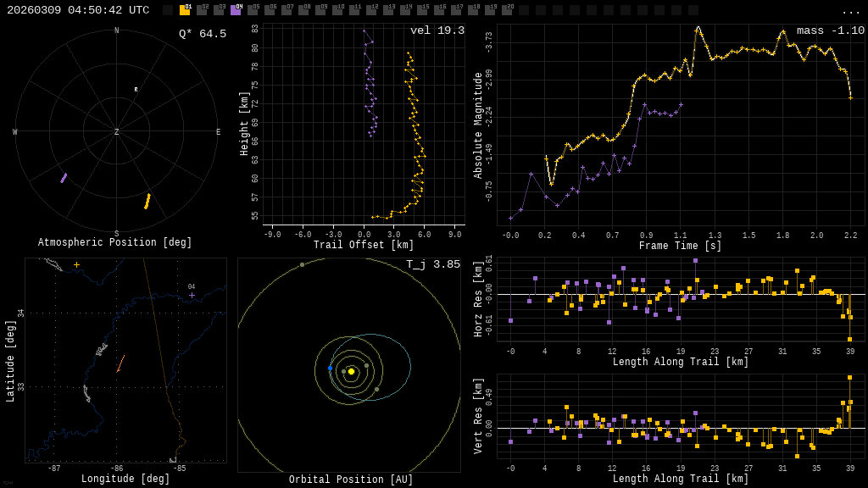
Task: Click the R marker in the polar plot
Action: pos(136,90)
